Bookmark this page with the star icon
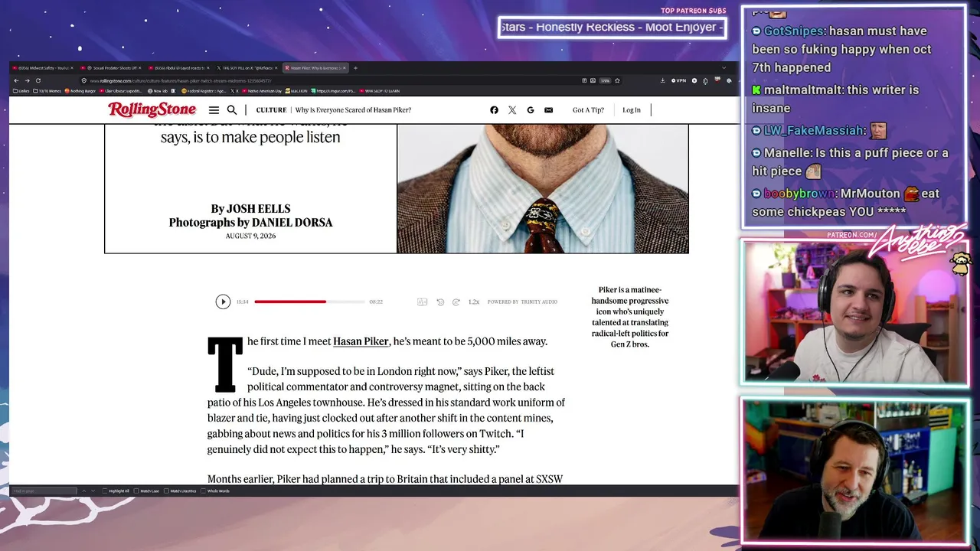 click(617, 80)
